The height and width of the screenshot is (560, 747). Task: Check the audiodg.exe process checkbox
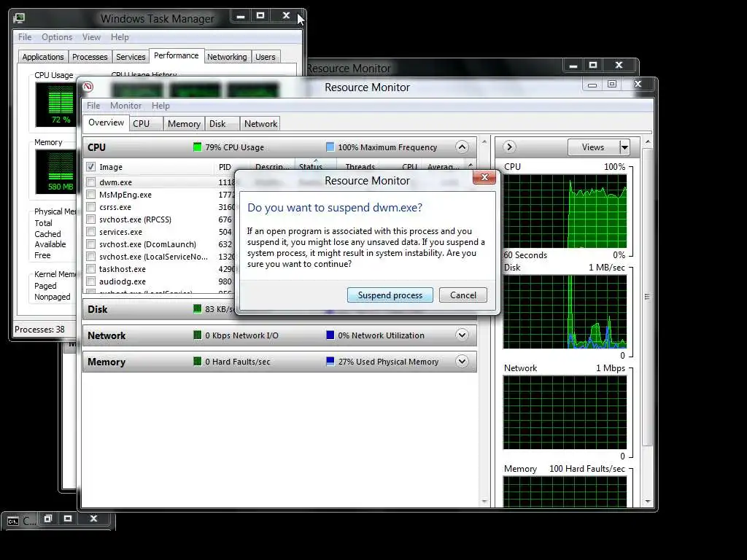tap(90, 281)
